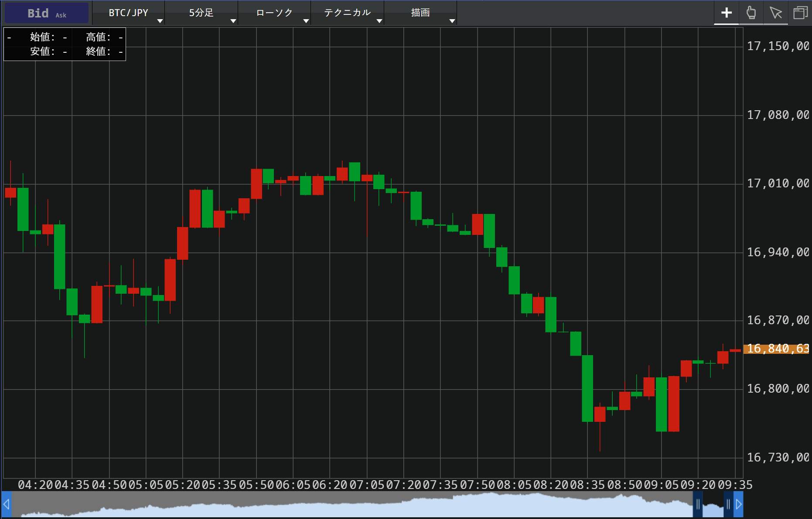Select the hand pan tool
Image resolution: width=812 pixels, height=519 pixels.
coord(751,13)
